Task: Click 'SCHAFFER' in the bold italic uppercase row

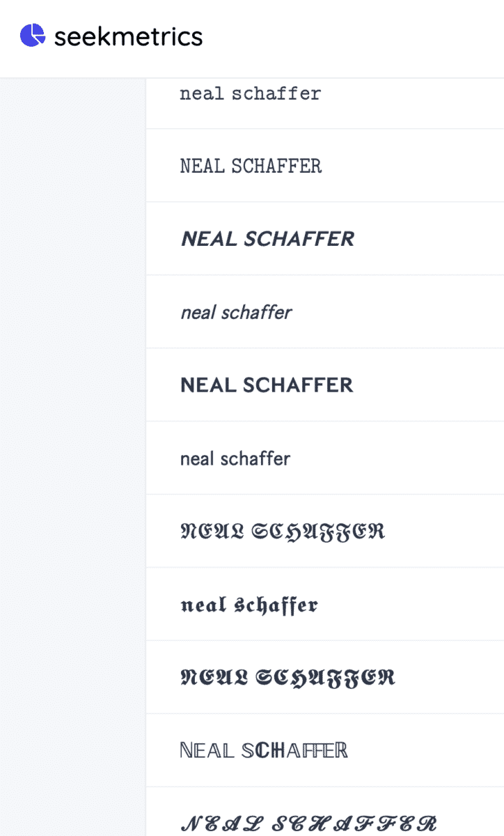Action: point(299,239)
